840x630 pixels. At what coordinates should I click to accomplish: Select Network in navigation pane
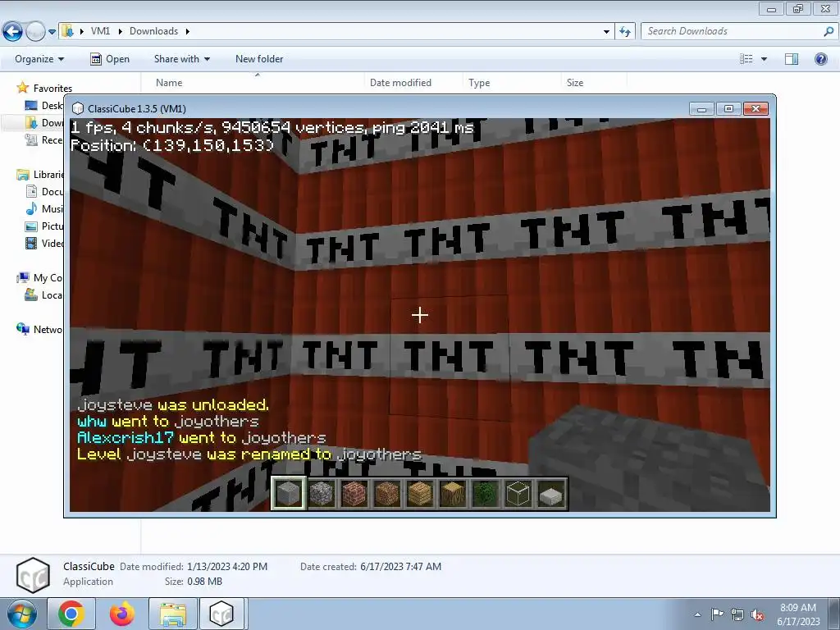[x=39, y=329]
